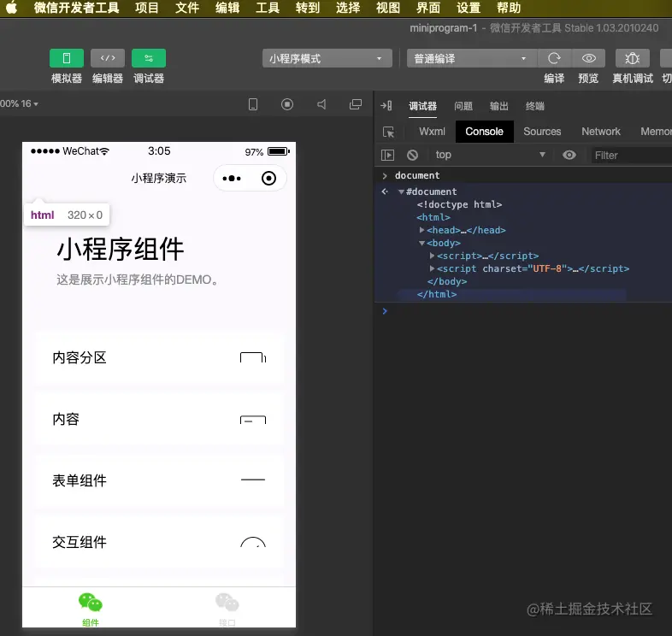Expand the head element node
The height and width of the screenshot is (636, 672).
coord(421,230)
